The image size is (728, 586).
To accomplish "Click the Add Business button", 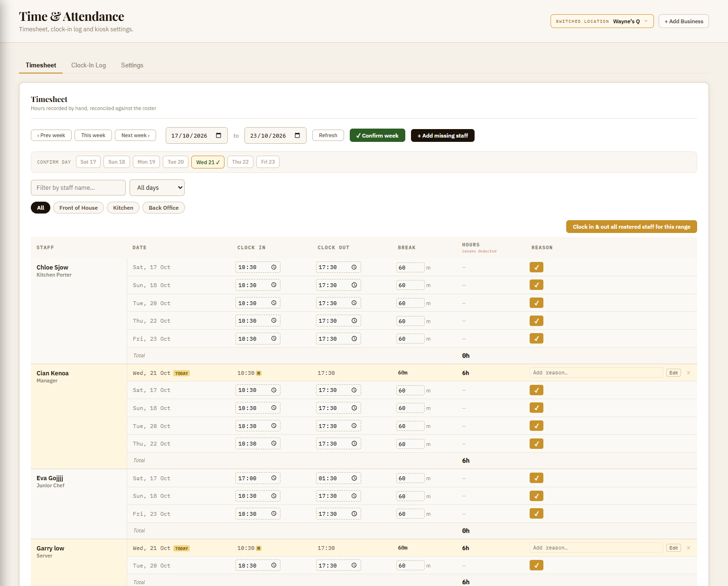I will pos(683,21).
